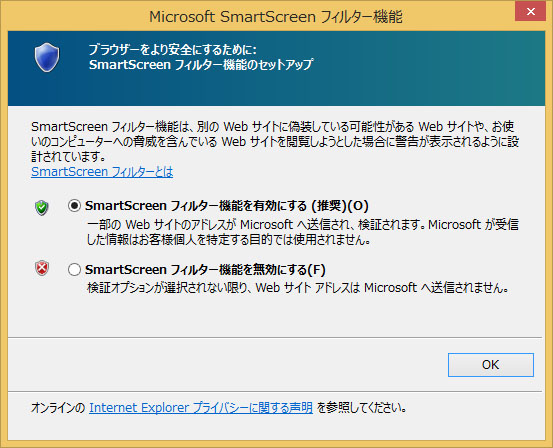The height and width of the screenshot is (448, 553).
Task: Click the を参照してください text in the footer
Action: [361, 408]
